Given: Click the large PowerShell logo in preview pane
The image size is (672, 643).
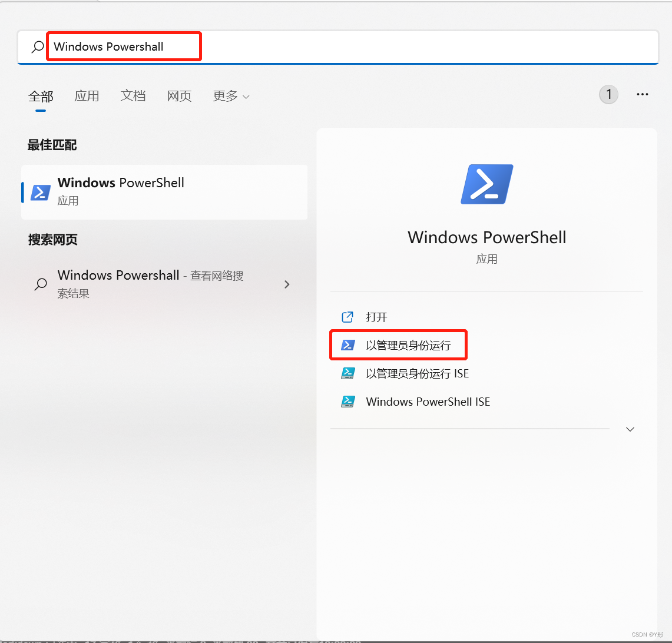Looking at the screenshot, I should pos(486,184).
